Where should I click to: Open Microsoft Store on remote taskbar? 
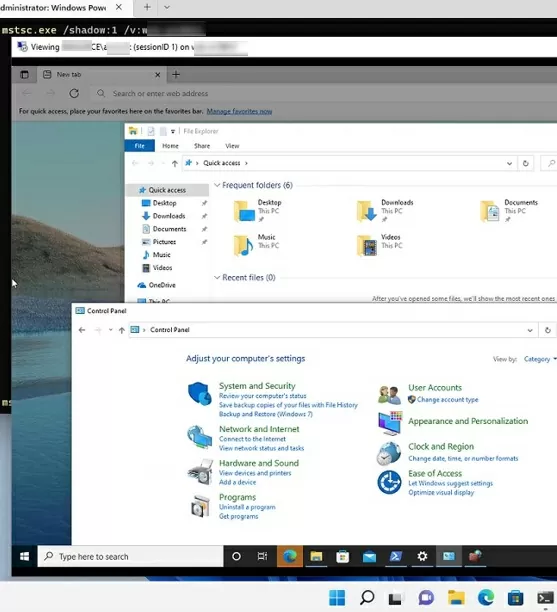tap(342, 556)
